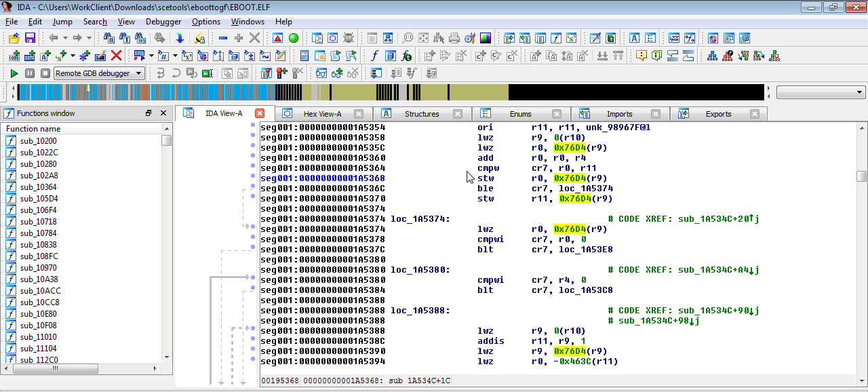Click the gray X cancel toolbar icon

[254, 38]
